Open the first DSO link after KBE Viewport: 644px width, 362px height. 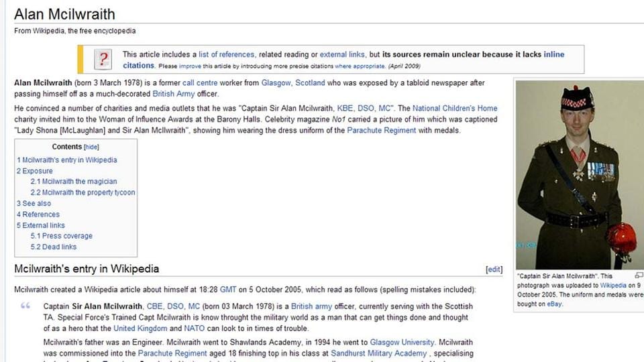pyautogui.click(x=366, y=109)
